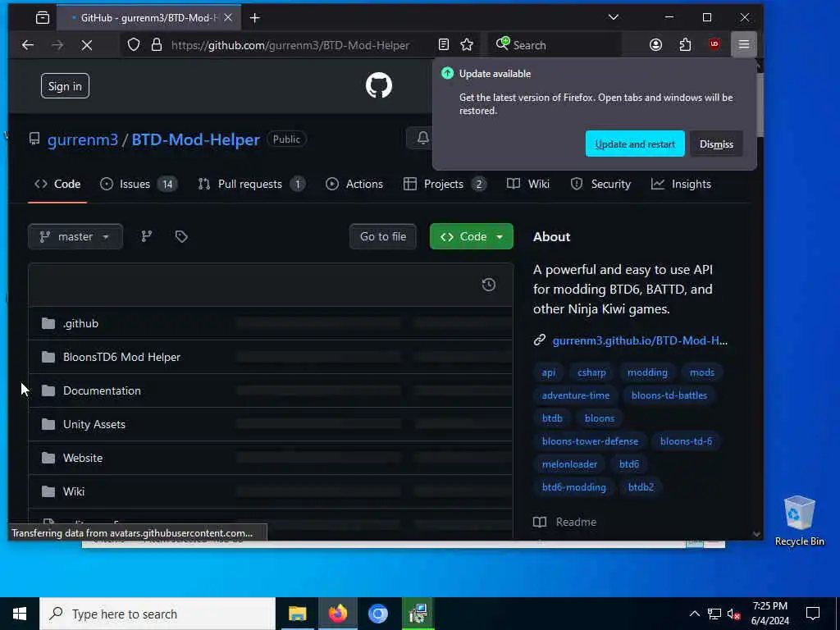This screenshot has height=630, width=840.
Task: View the Insights tab
Action: (x=681, y=185)
